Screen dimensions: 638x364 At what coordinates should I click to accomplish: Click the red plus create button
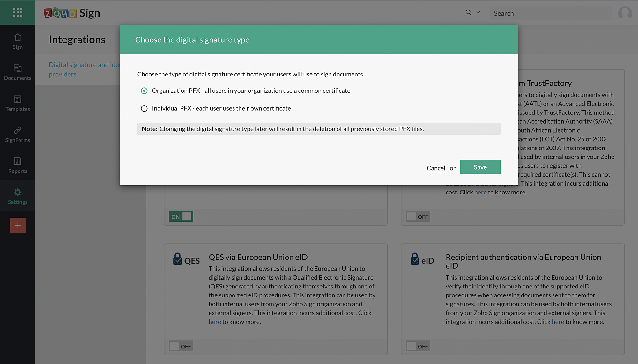[18, 226]
